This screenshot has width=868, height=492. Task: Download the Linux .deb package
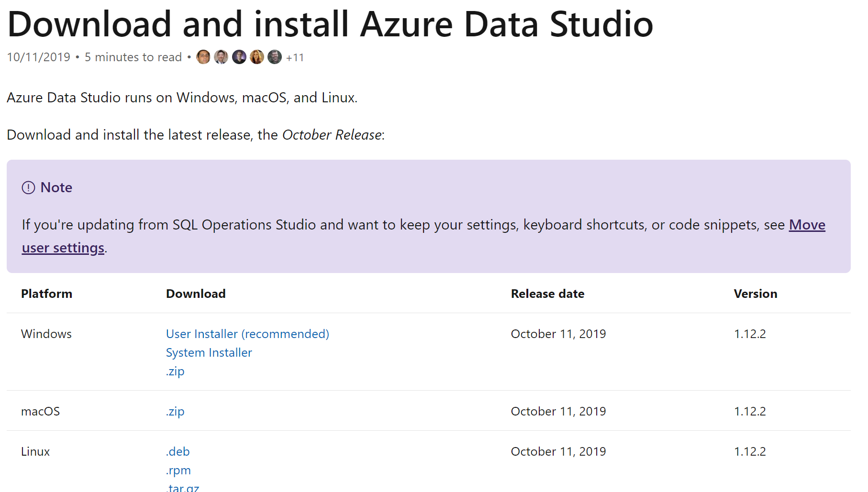click(177, 451)
